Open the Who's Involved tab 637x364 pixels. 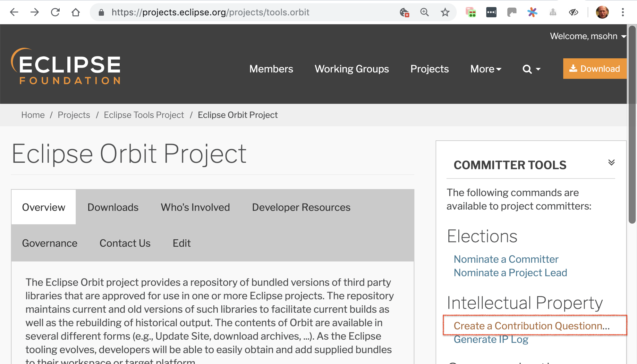pos(195,207)
